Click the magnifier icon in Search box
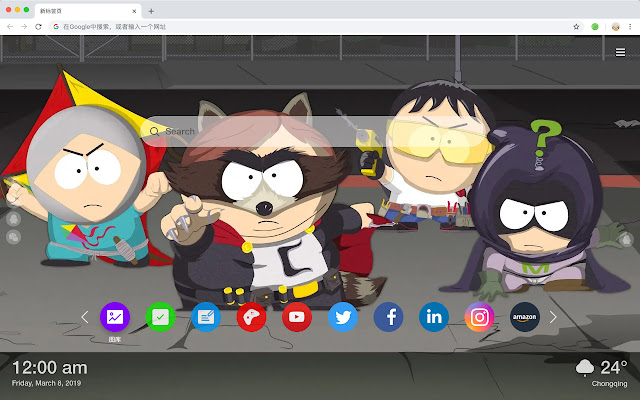 click(154, 131)
